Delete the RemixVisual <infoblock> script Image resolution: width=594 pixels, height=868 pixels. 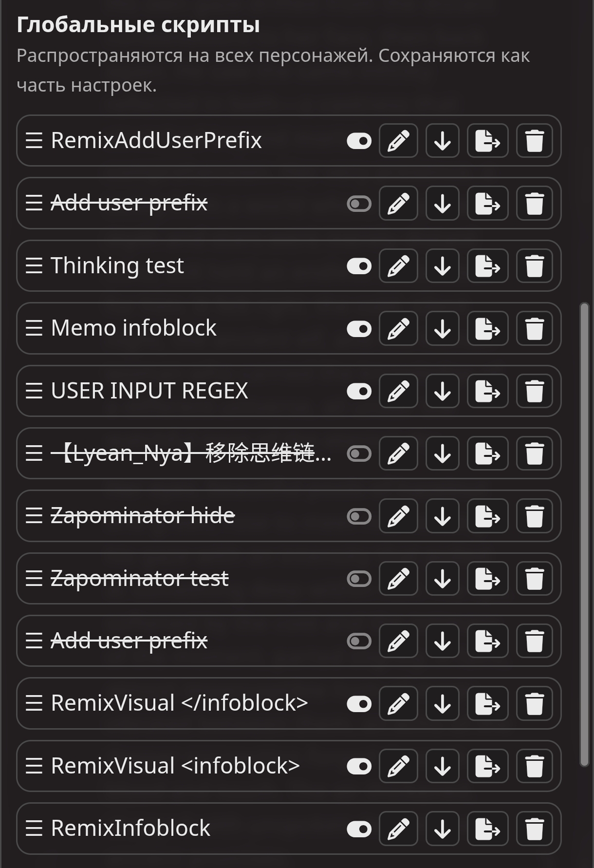(534, 766)
